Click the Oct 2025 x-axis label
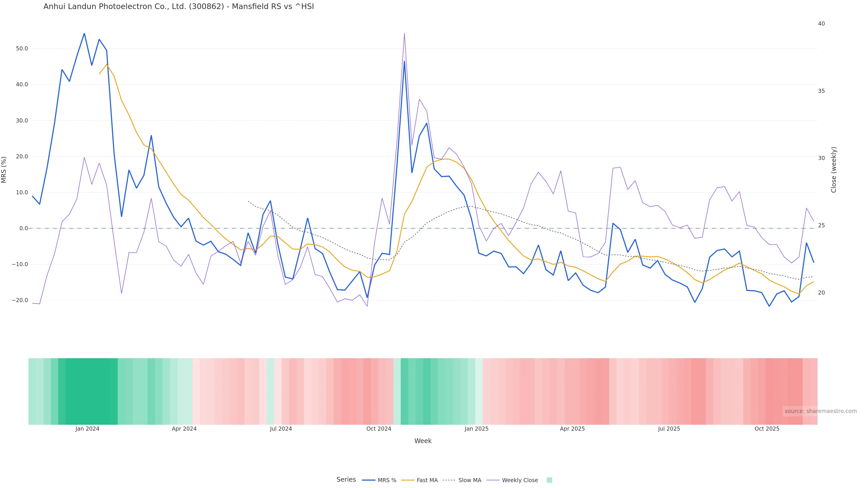This screenshot has width=868, height=488. click(x=767, y=429)
